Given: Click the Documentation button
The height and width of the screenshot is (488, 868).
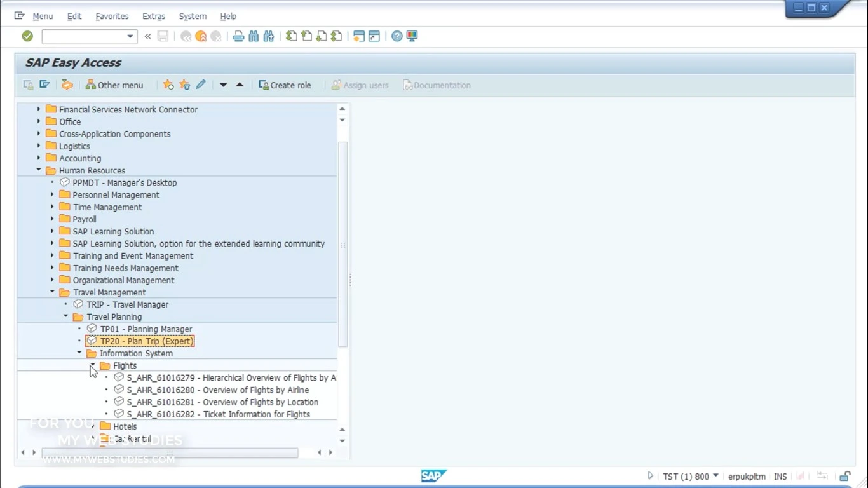Looking at the screenshot, I should (437, 85).
